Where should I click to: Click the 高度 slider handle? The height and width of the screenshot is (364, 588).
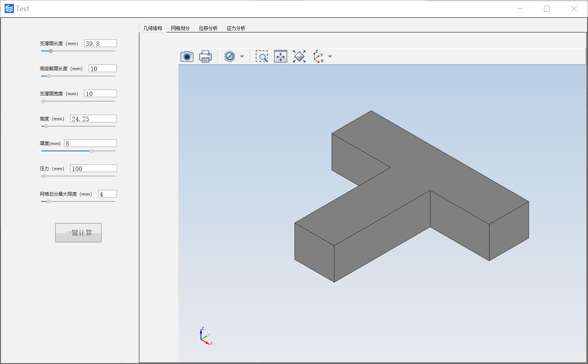[46, 126]
